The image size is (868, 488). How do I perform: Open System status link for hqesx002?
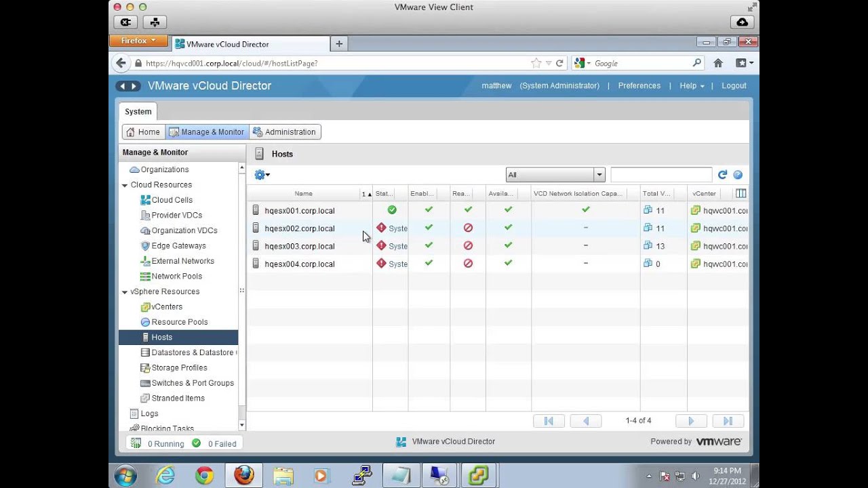click(398, 228)
